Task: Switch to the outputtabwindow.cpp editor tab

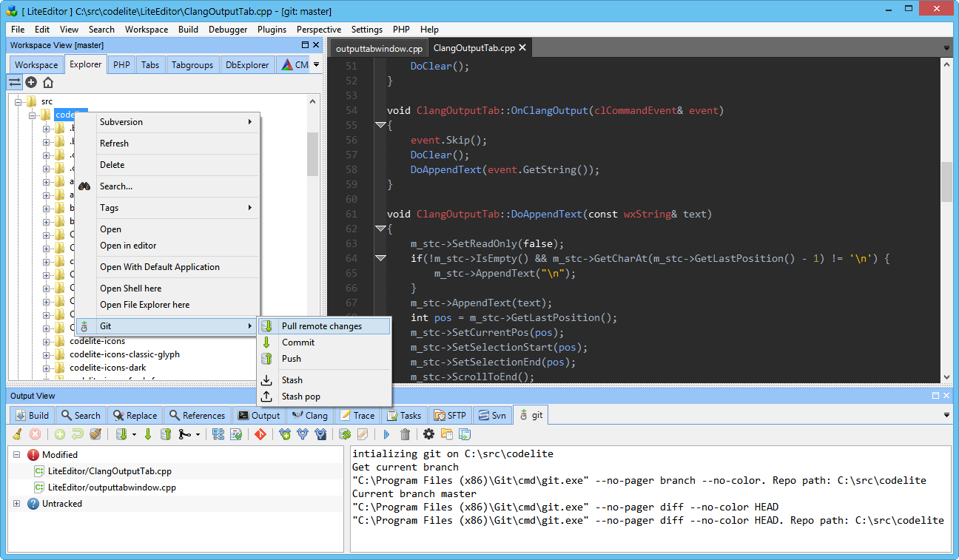Action: 378,48
